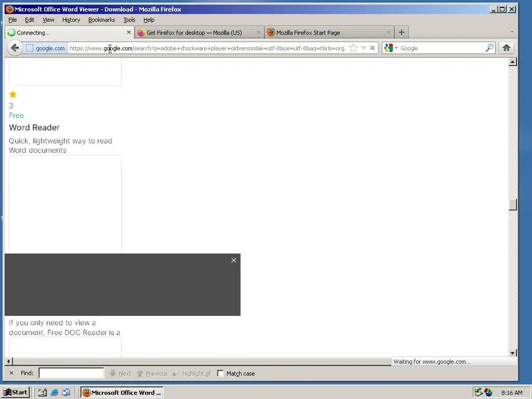Click the Microsoft Office Word taskbar button
Viewport: 532px width, 399px height.
click(x=122, y=393)
